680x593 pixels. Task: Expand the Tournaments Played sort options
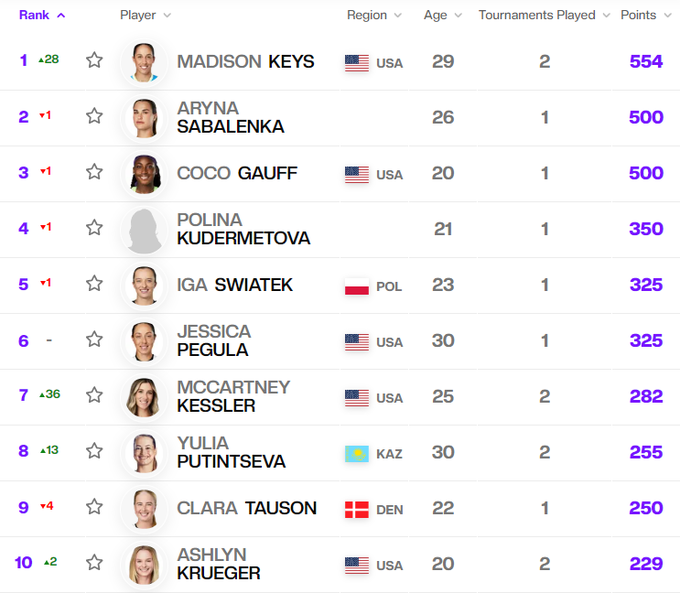coord(544,15)
